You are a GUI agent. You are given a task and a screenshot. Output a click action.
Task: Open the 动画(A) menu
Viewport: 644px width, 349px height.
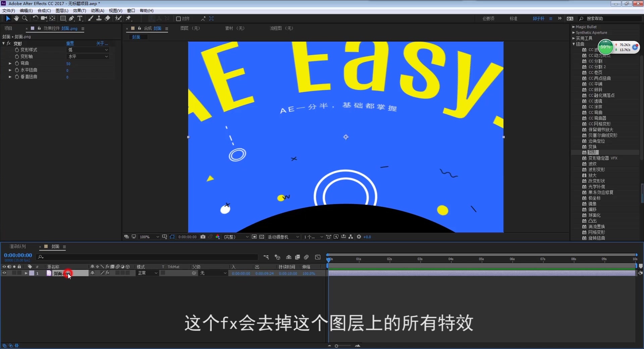tap(98, 11)
